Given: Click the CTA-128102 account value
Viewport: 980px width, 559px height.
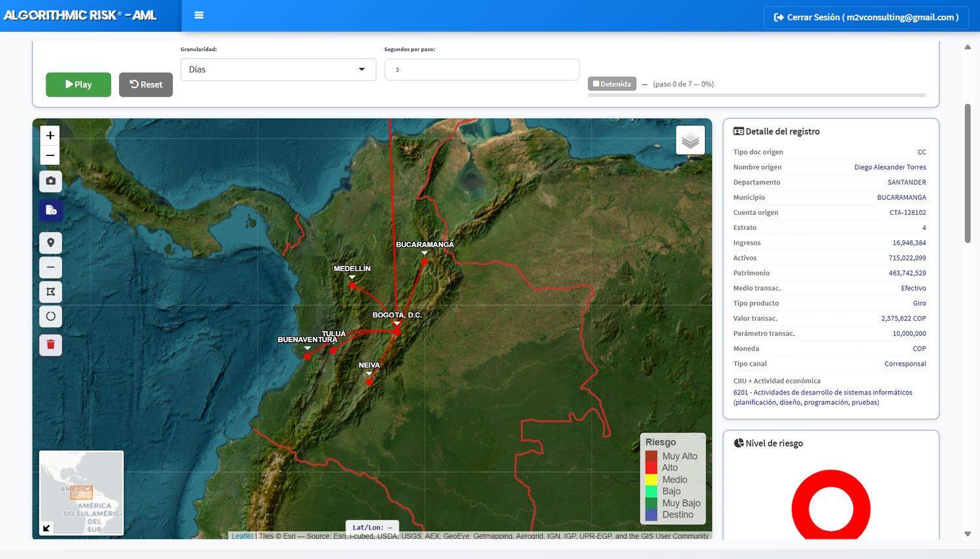Looking at the screenshot, I should pyautogui.click(x=907, y=212).
